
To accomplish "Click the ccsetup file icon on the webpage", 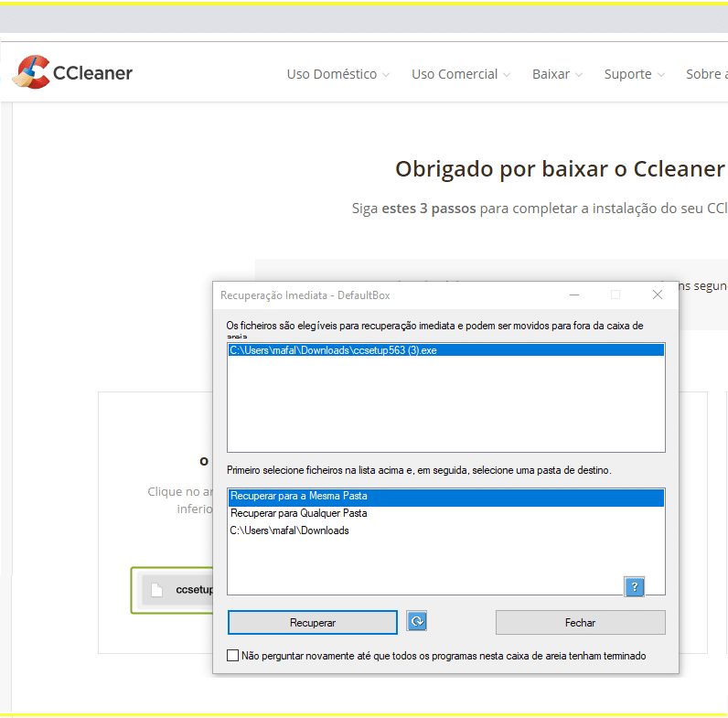I will (x=157, y=590).
